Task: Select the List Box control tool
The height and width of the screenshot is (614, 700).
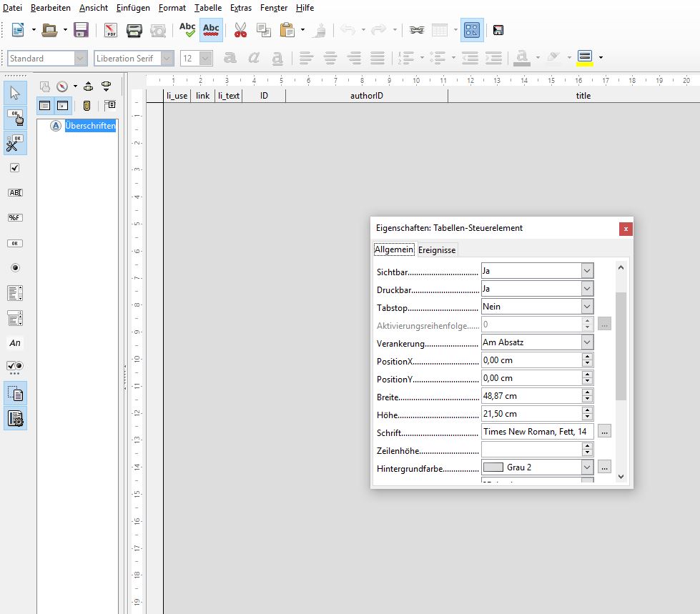Action: [x=15, y=293]
